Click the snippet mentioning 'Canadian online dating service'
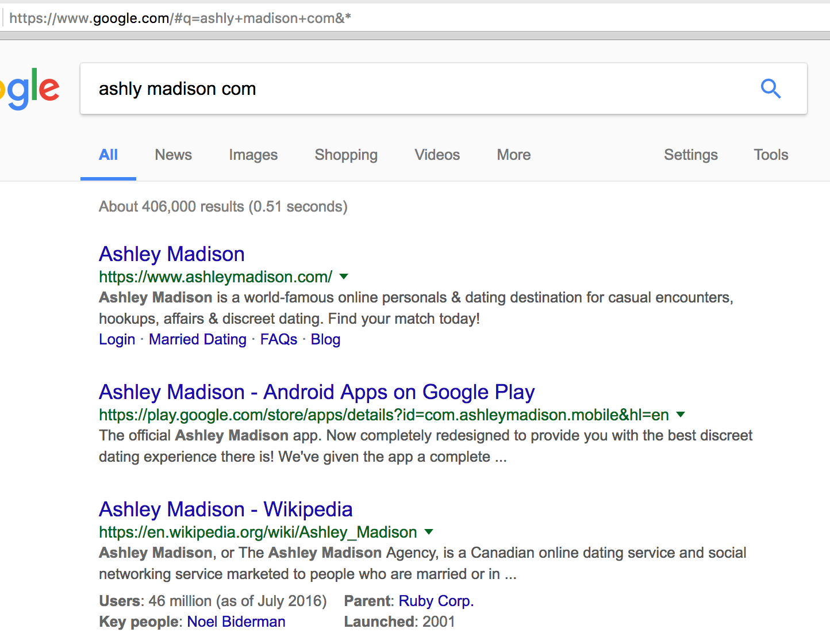Screen dimensions: 830x644 [x=422, y=563]
